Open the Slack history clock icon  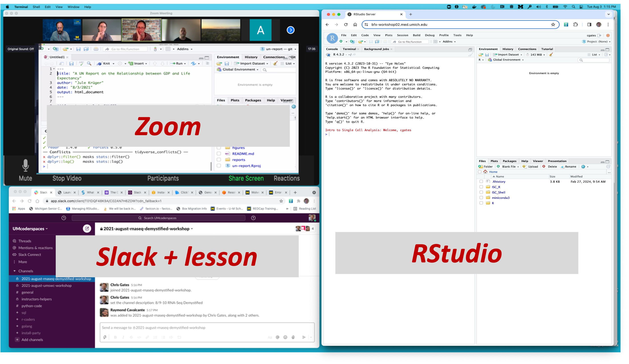pyautogui.click(x=64, y=218)
